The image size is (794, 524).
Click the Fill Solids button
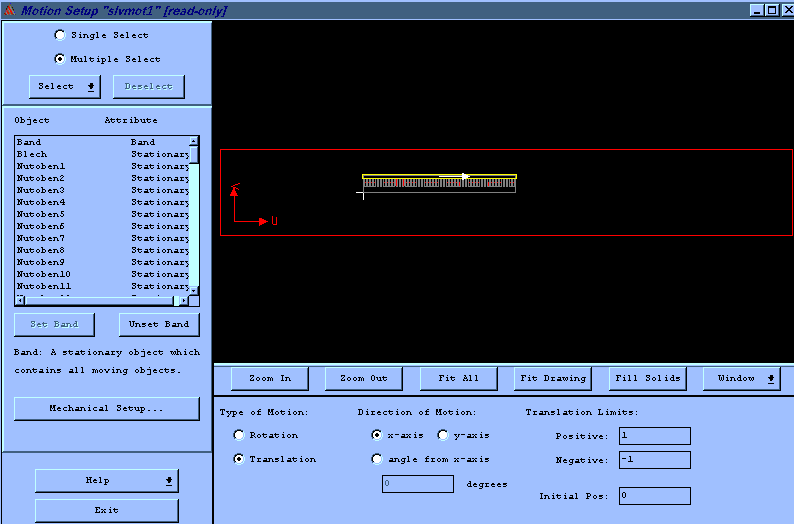648,379
